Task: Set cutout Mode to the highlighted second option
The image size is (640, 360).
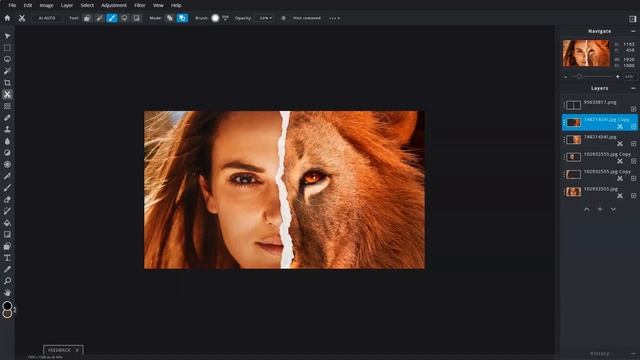Action: coord(182,18)
